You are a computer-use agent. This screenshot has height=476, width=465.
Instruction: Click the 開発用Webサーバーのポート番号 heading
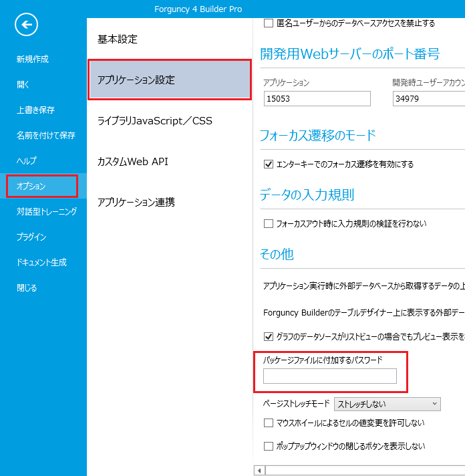point(349,54)
